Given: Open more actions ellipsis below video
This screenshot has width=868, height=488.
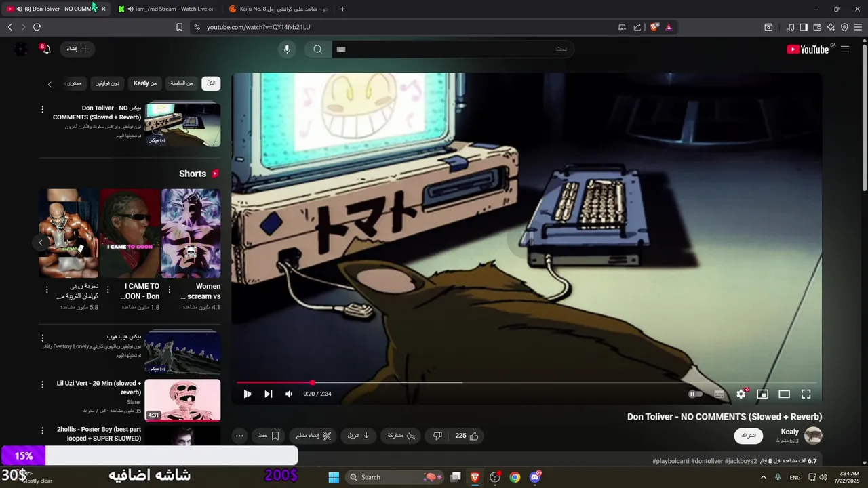Looking at the screenshot, I should coord(239,436).
